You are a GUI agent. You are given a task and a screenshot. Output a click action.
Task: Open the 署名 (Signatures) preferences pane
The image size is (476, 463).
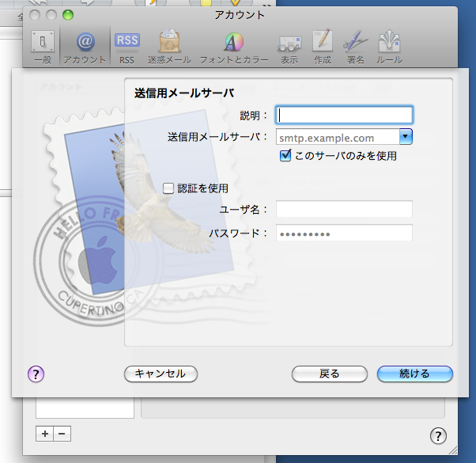pos(355,46)
